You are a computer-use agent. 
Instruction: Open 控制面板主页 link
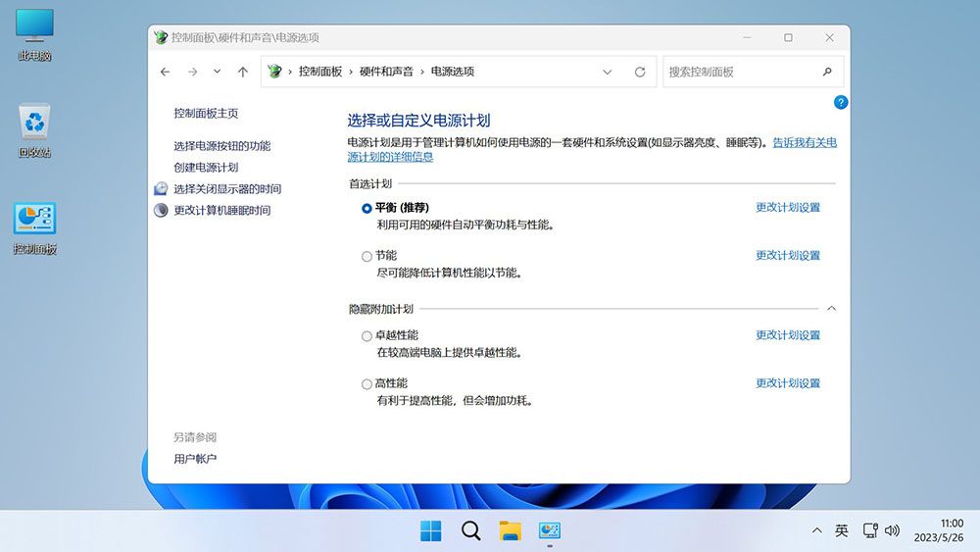coord(206,113)
